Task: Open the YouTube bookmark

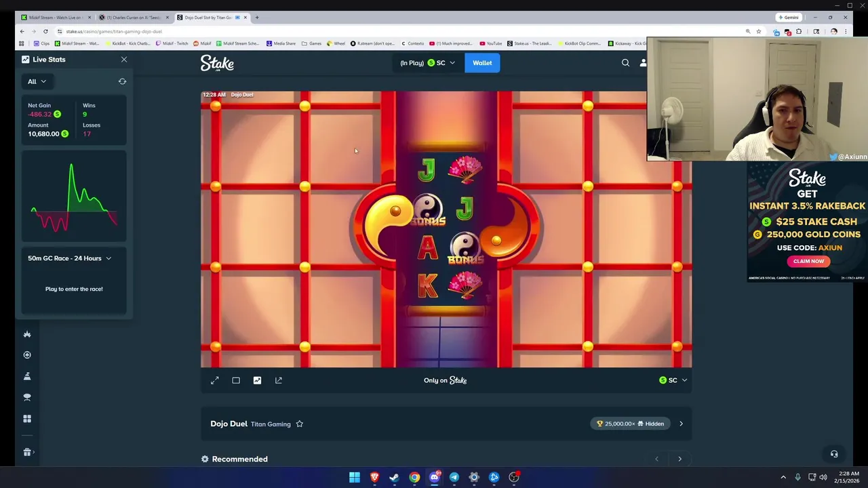Action: 491,43
